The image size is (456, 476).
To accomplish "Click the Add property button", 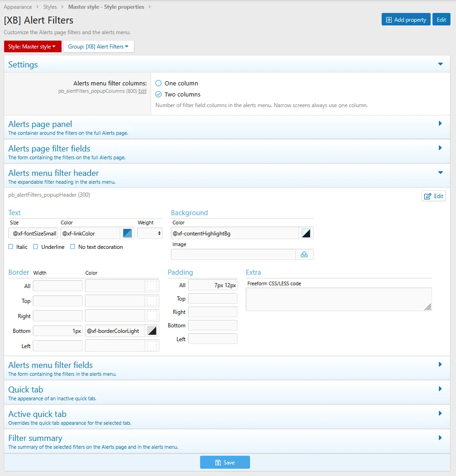I will coord(406,20).
